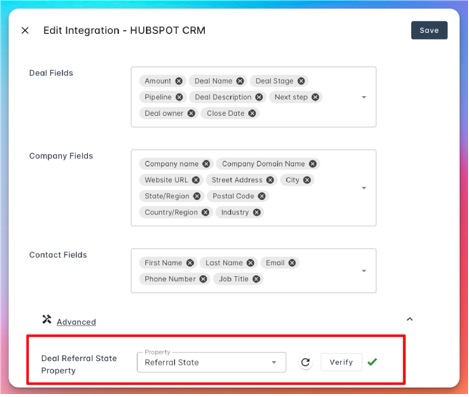The height and width of the screenshot is (397, 469).
Task: Remove the Deal owner chip
Action: (191, 113)
